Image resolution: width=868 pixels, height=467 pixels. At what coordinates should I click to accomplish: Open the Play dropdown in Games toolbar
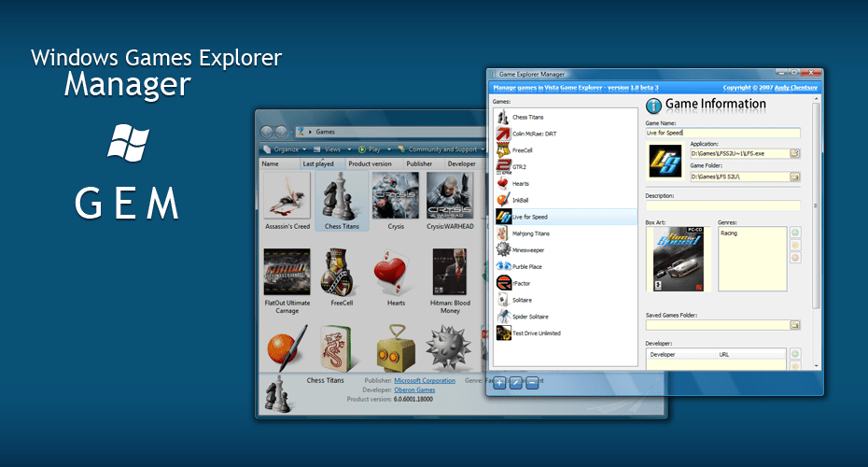coord(374,149)
